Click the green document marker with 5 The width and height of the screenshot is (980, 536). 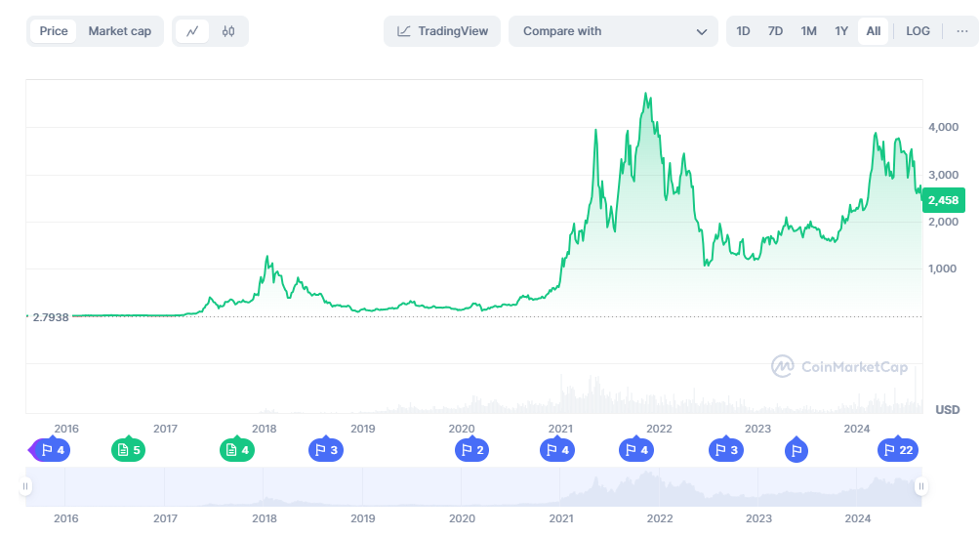coord(129,450)
